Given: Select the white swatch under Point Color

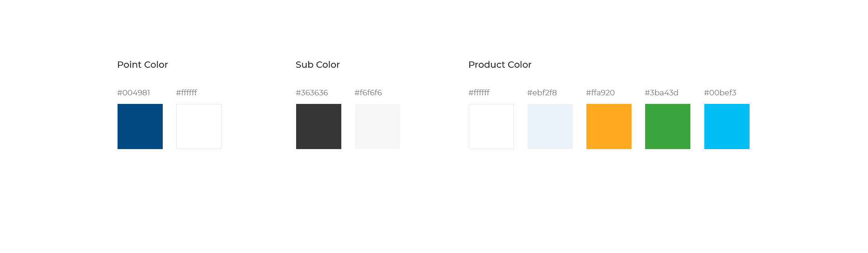Looking at the screenshot, I should 199,126.
